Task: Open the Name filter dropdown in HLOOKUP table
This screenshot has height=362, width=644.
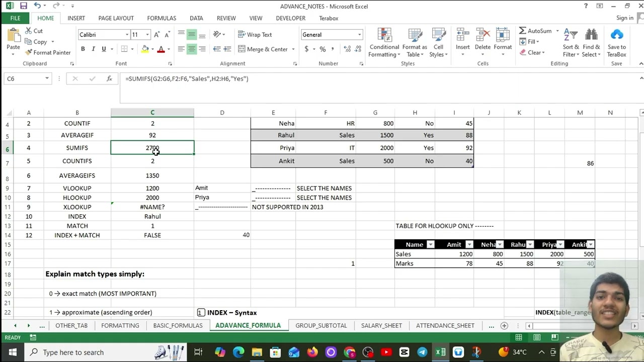Action: coord(430,244)
